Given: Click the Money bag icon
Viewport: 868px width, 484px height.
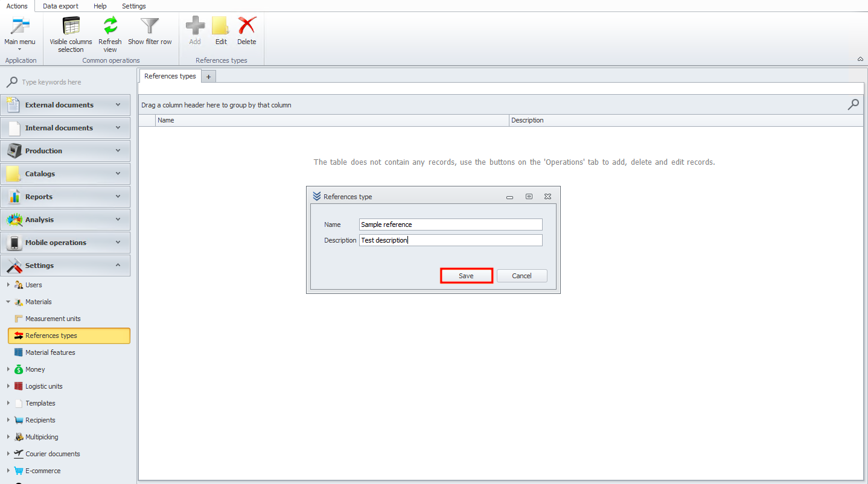Looking at the screenshot, I should tap(19, 369).
